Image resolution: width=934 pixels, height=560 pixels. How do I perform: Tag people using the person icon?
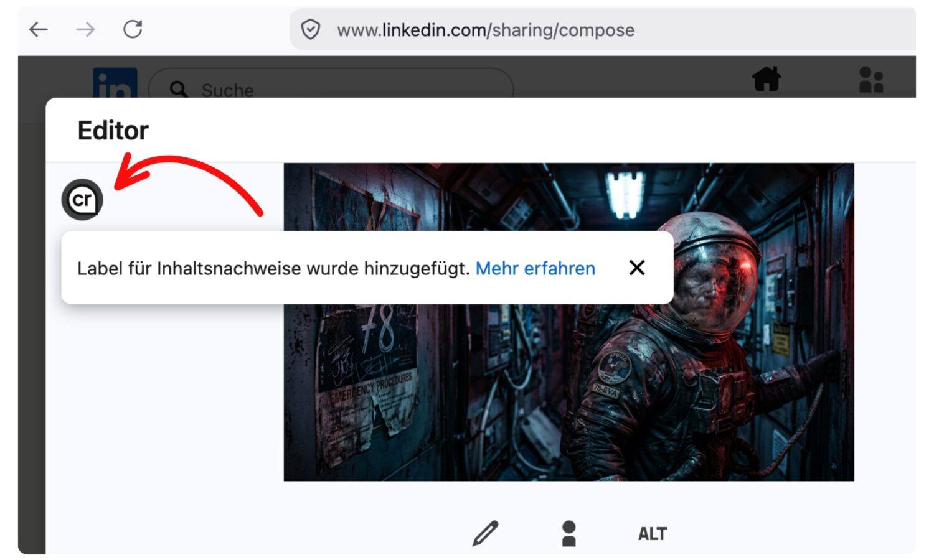coord(569,533)
